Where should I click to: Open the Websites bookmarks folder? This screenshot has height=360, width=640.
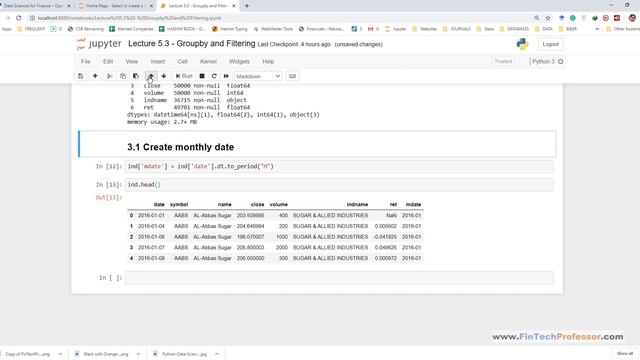424,29
